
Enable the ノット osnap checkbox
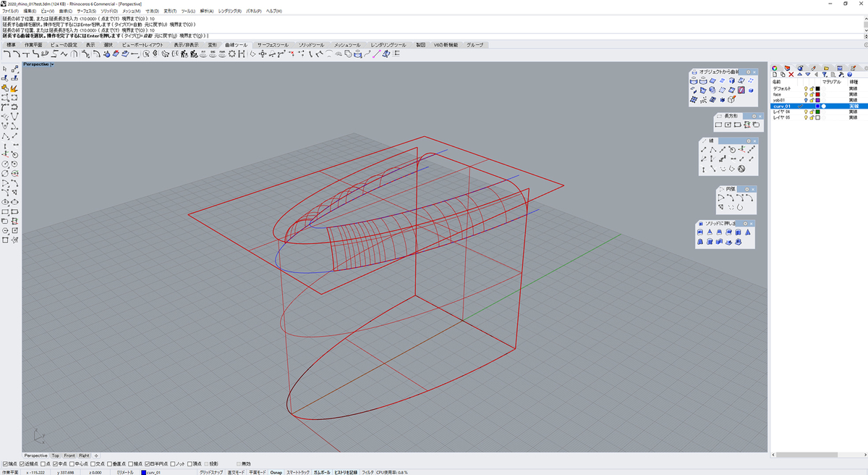174,463
